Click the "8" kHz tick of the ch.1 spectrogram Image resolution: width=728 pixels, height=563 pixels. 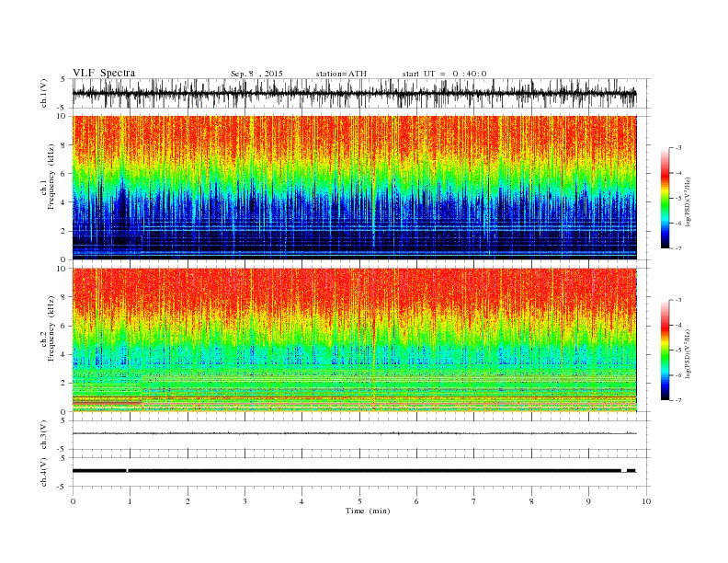tap(64, 145)
